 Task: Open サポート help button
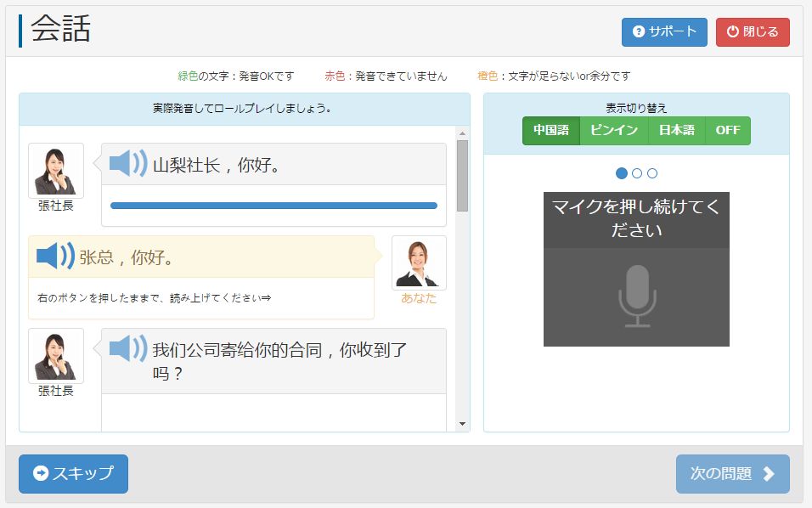tap(664, 32)
